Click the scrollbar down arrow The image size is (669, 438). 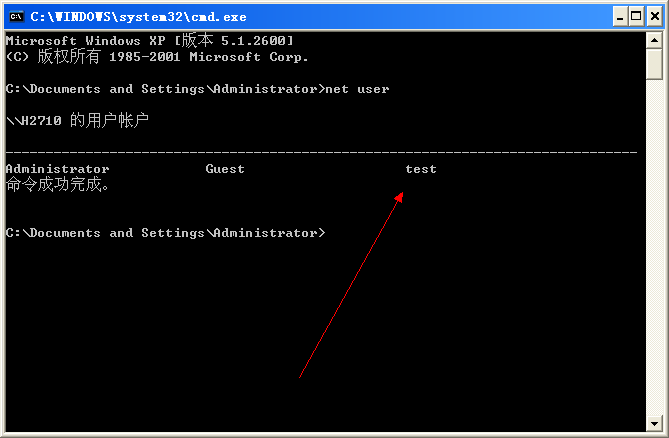(x=654, y=423)
